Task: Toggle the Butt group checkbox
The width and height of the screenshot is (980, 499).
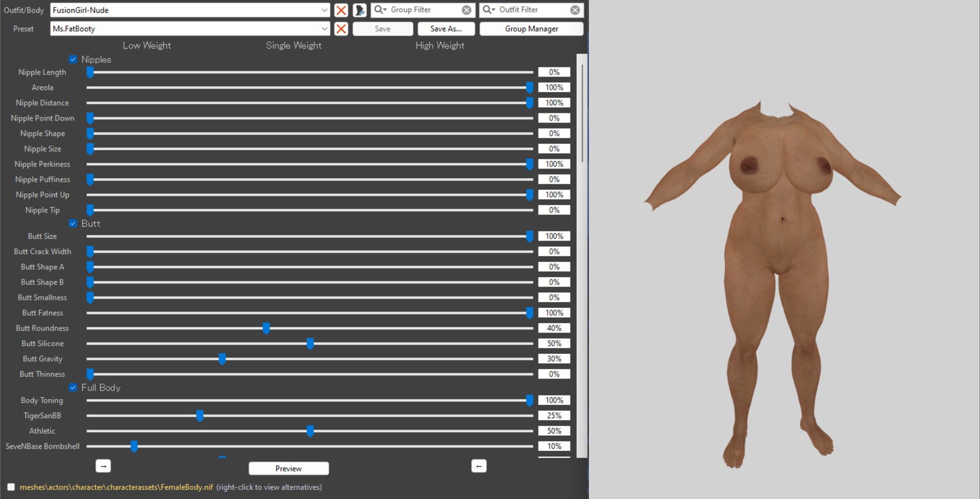Action: click(x=73, y=223)
